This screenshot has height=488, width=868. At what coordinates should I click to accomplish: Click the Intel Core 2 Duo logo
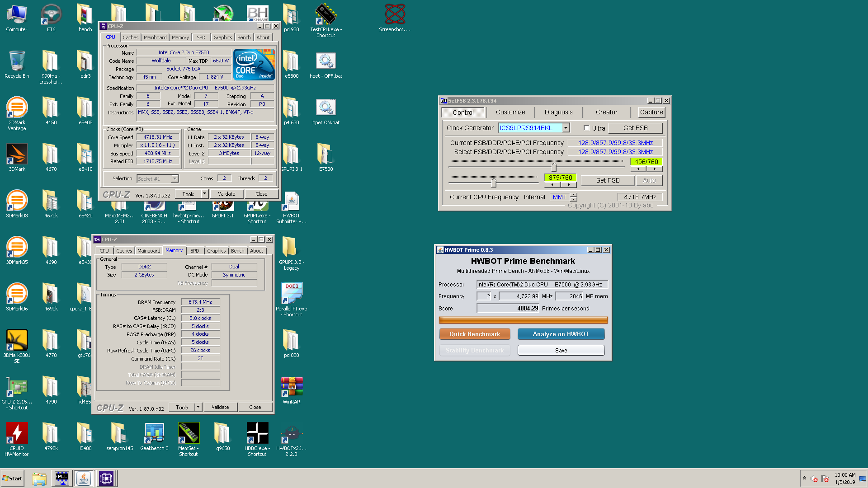click(254, 65)
